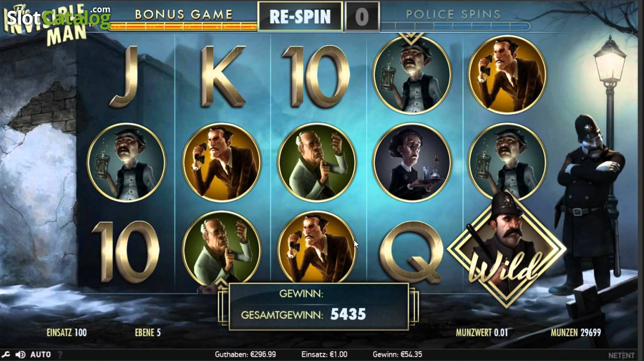Click the RE-SPIN label box
The image size is (644, 361).
click(x=300, y=17)
